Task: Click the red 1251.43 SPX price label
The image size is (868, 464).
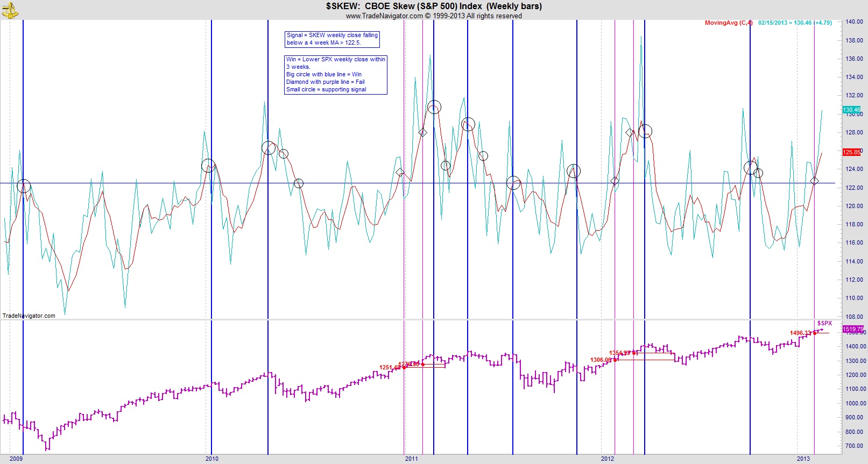Action: (390, 368)
